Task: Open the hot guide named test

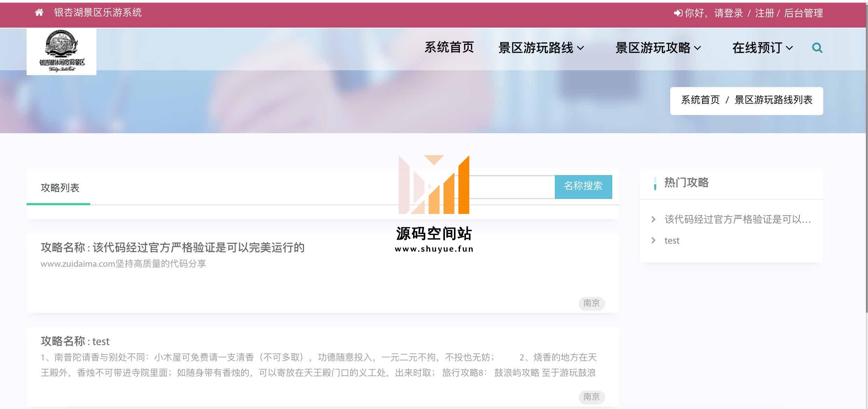Action: point(672,241)
